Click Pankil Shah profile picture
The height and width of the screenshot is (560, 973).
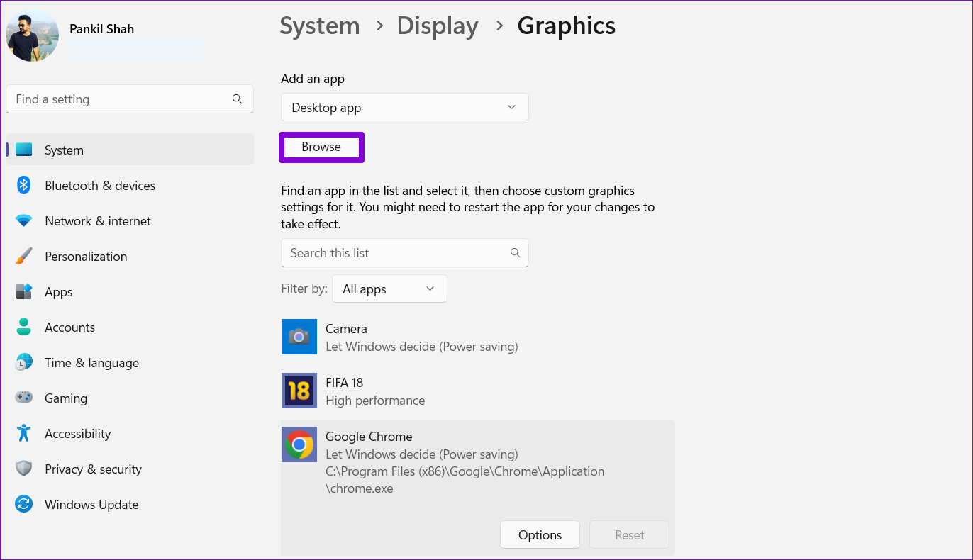coord(33,35)
